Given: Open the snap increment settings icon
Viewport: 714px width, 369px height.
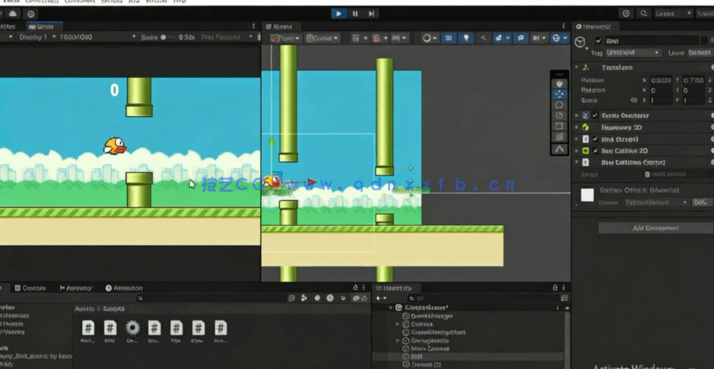Looking at the screenshot, I should [399, 38].
